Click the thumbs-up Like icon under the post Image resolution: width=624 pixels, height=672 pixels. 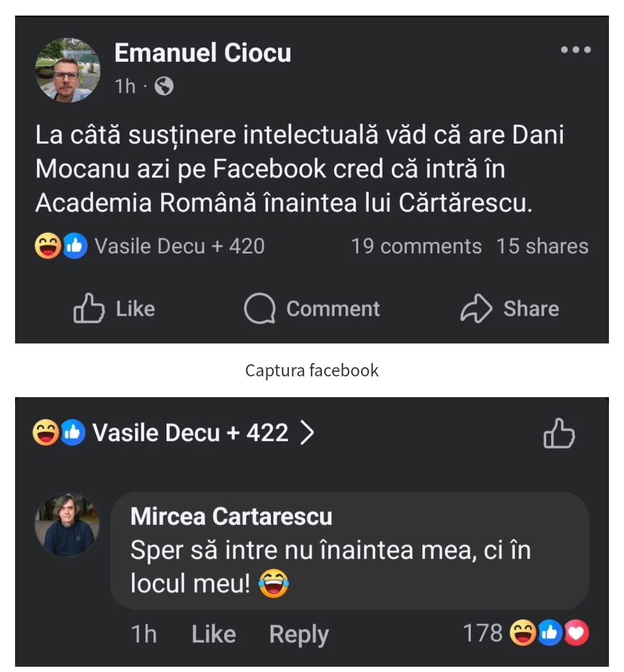88,308
